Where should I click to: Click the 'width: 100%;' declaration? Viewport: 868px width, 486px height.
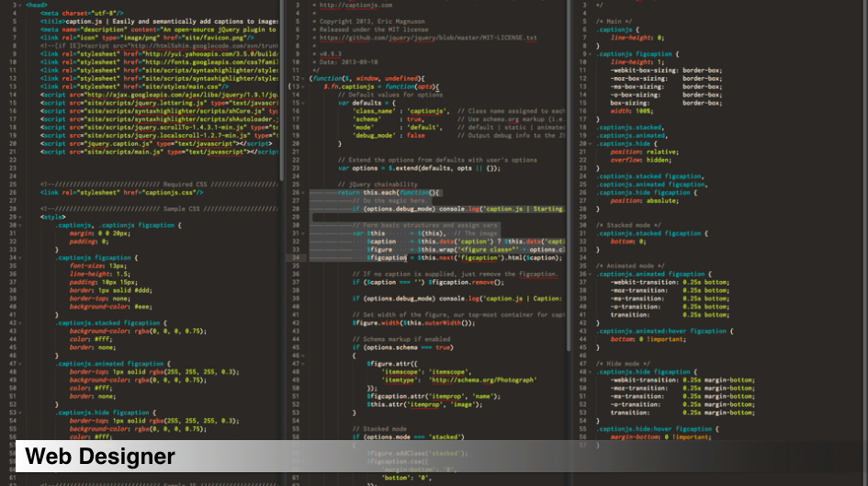click(632, 111)
